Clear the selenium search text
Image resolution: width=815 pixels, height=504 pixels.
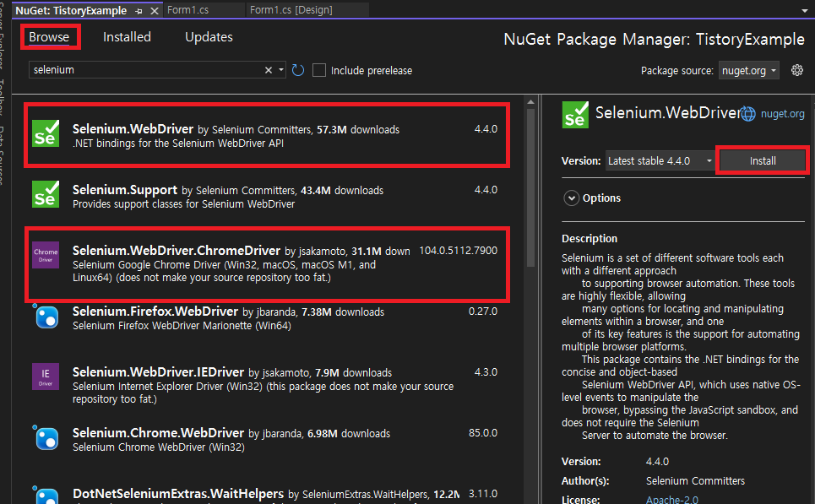[x=269, y=69]
